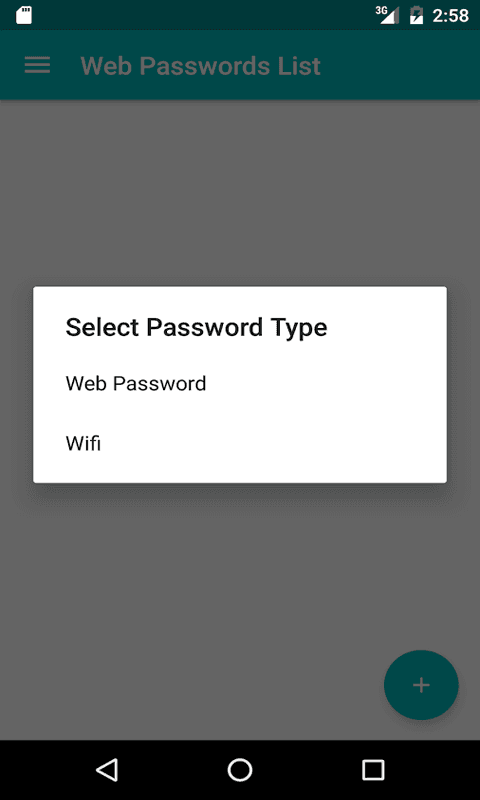The image size is (480, 800).
Task: Click empty dark status bar area
Action: pos(204,15)
